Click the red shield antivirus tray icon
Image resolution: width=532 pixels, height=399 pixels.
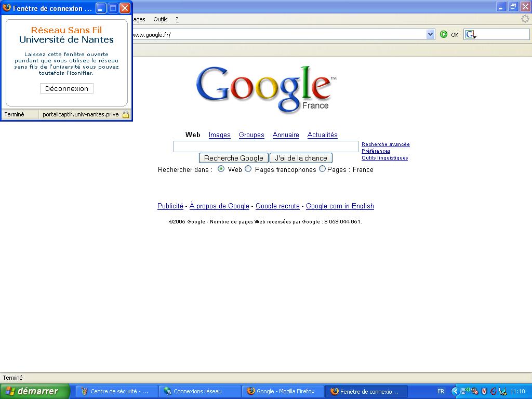[484, 391]
